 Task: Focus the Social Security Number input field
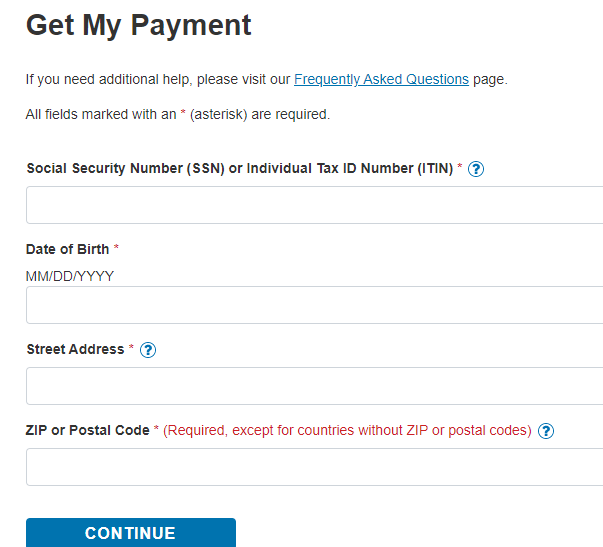[x=314, y=205]
